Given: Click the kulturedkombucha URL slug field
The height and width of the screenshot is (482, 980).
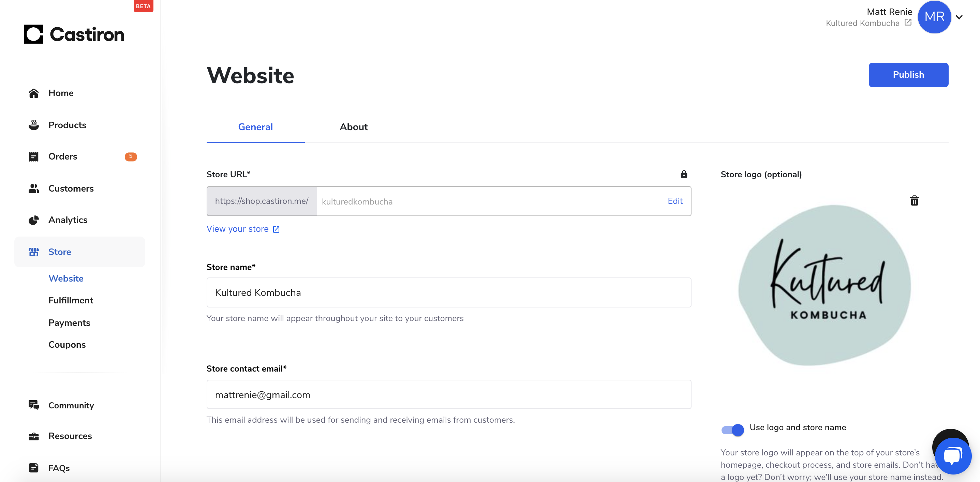Looking at the screenshot, I should (491, 201).
